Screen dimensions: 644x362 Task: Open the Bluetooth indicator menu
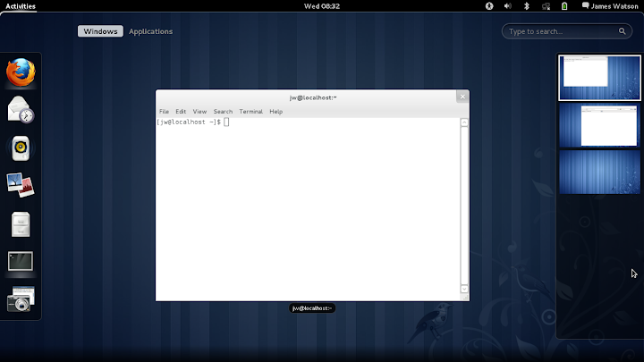[527, 6]
